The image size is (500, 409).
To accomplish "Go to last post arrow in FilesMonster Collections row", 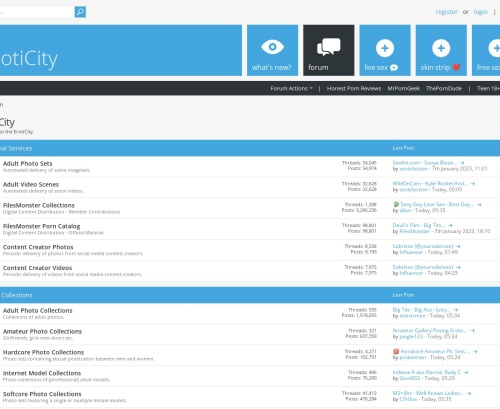I will coord(479,205).
